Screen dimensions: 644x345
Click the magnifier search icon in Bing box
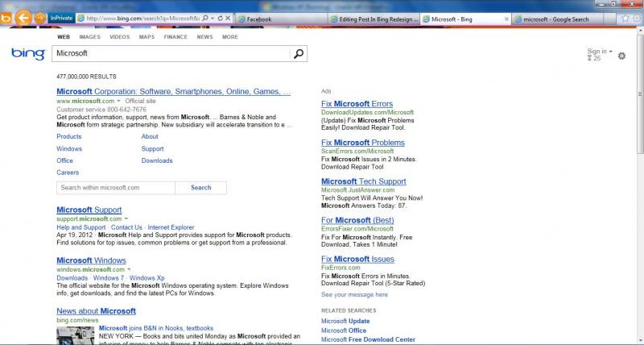click(x=299, y=53)
